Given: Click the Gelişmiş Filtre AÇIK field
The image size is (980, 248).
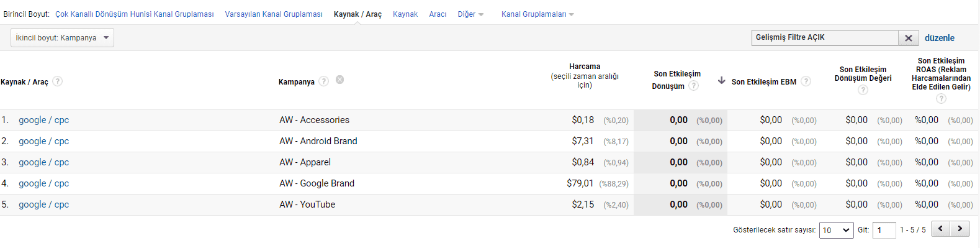Looking at the screenshot, I should tap(825, 38).
